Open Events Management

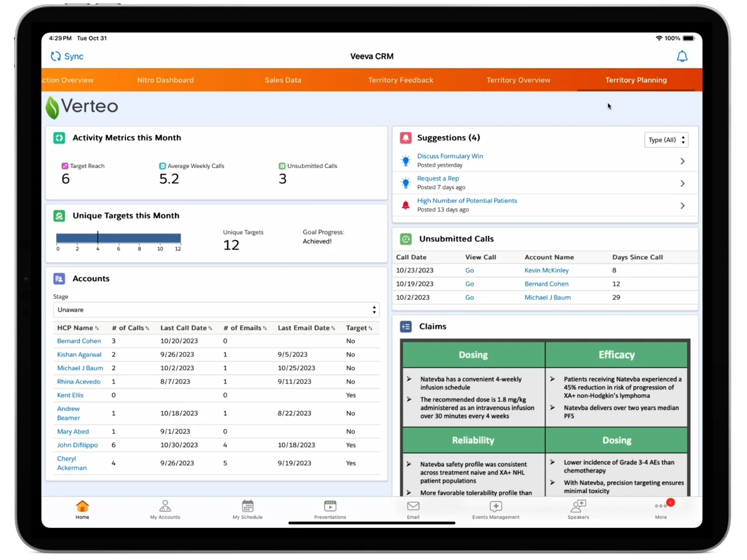(495, 509)
